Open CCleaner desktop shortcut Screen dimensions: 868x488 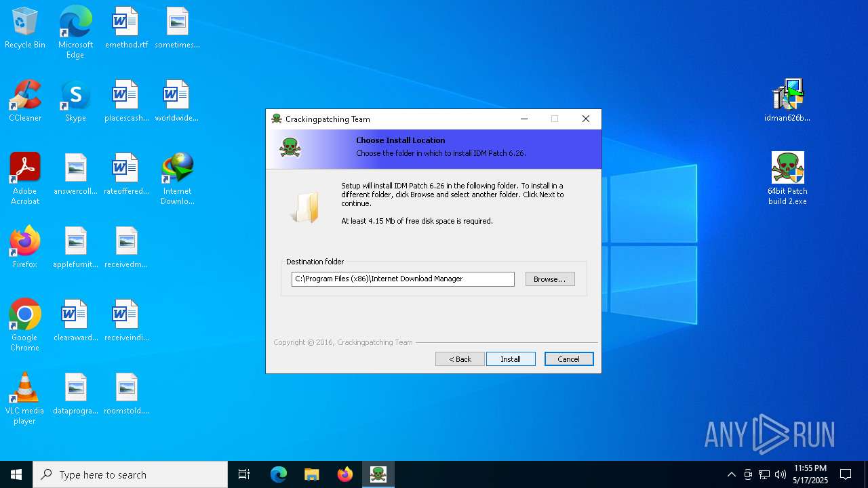[25, 101]
